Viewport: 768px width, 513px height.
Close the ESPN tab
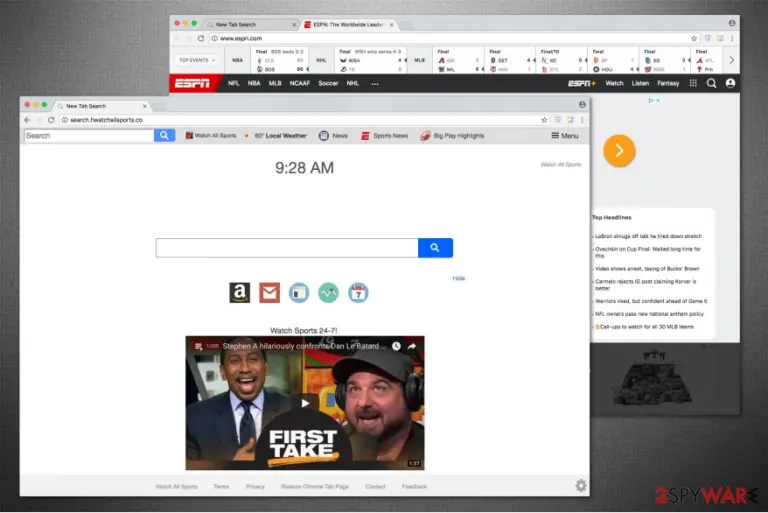(391, 24)
